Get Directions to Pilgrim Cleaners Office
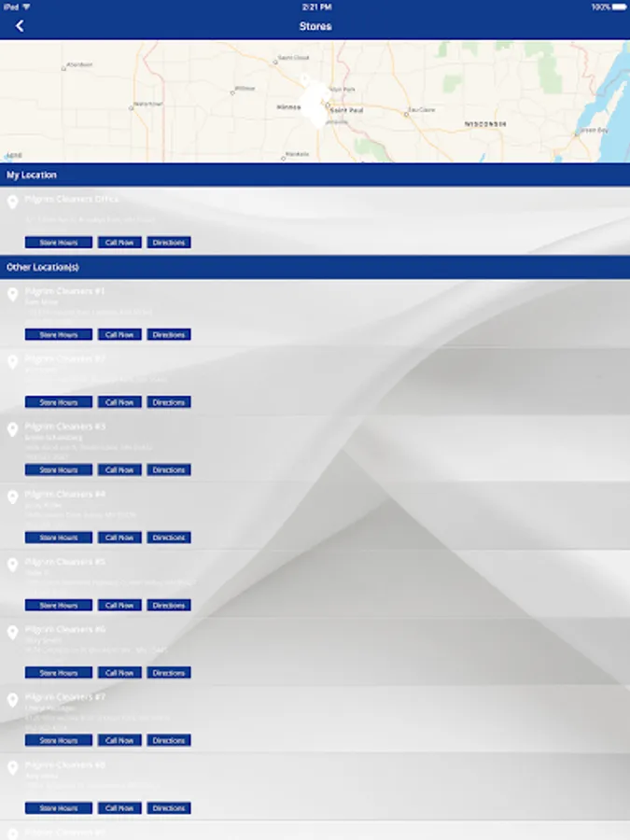Screen dimensions: 630x840 pyautogui.click(x=169, y=242)
